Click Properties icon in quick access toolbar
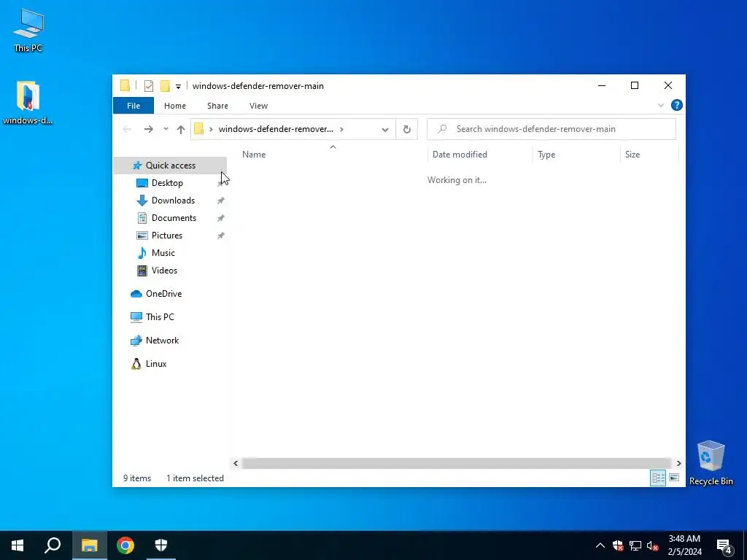The height and width of the screenshot is (560, 747). (149, 86)
